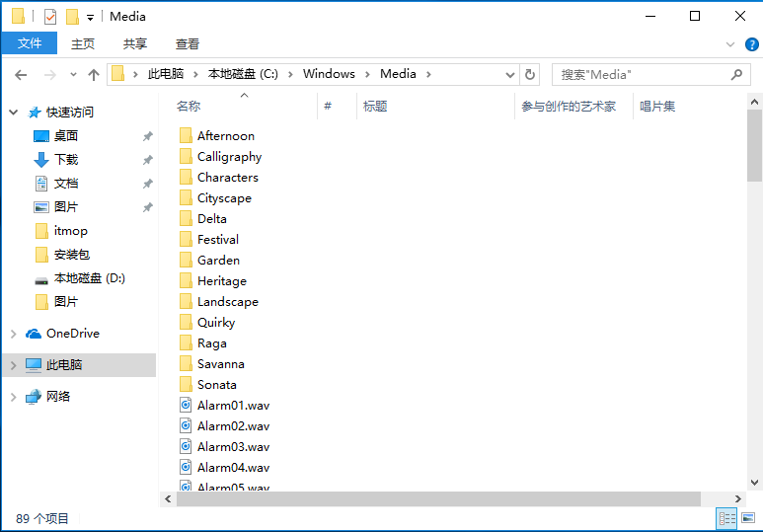Open the Customize Quick Access Toolbar dropdown
This screenshot has height=532, width=763.
tap(90, 18)
